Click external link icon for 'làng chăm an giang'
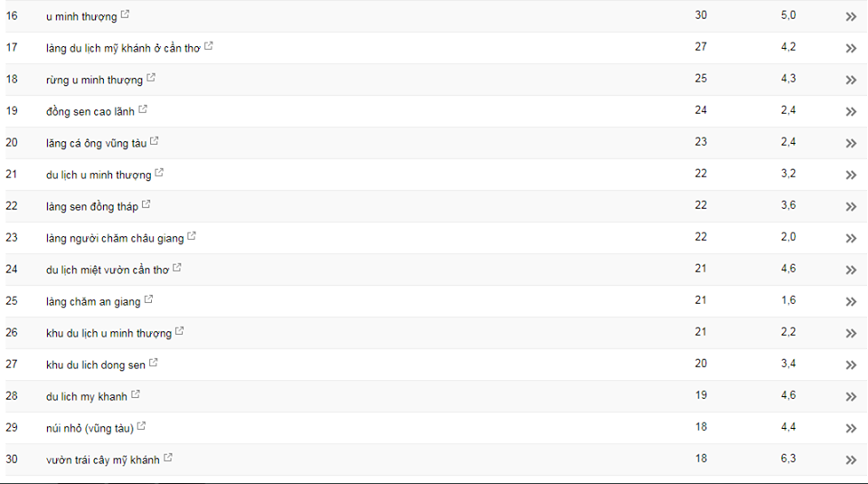The image size is (868, 484). (148, 299)
